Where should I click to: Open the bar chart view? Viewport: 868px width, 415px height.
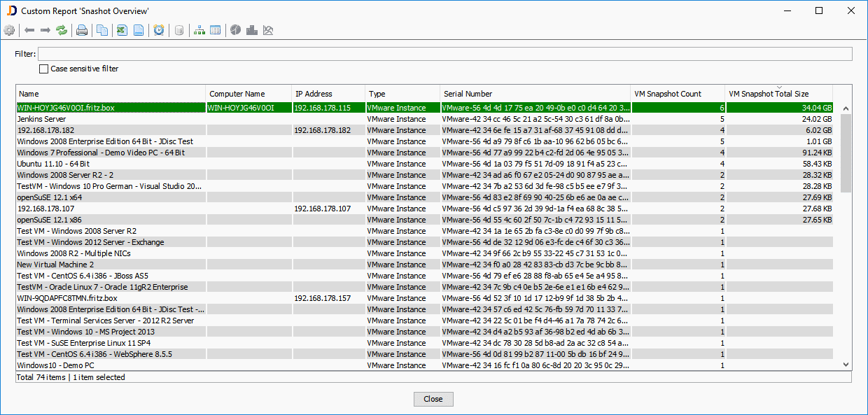tap(251, 29)
